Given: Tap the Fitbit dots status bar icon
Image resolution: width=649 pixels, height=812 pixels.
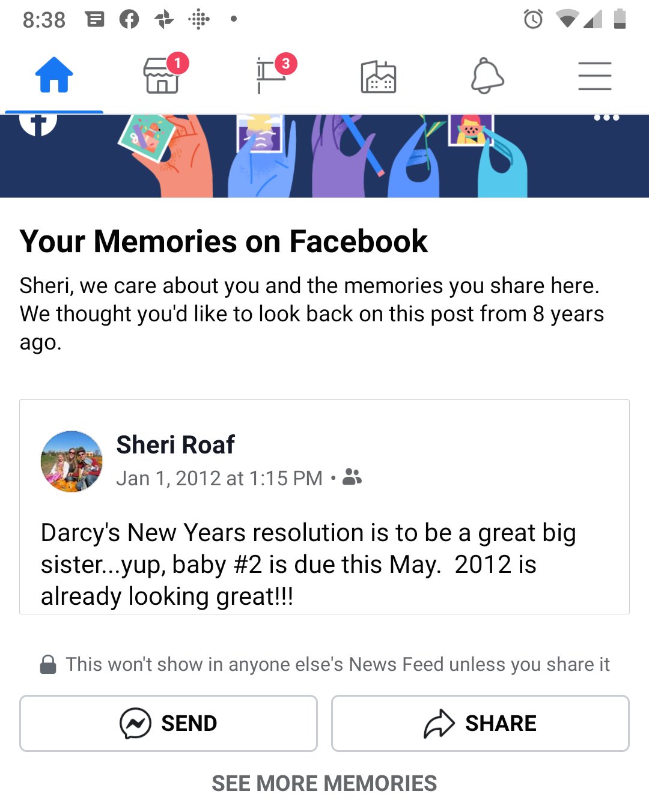Looking at the screenshot, I should coord(199,19).
